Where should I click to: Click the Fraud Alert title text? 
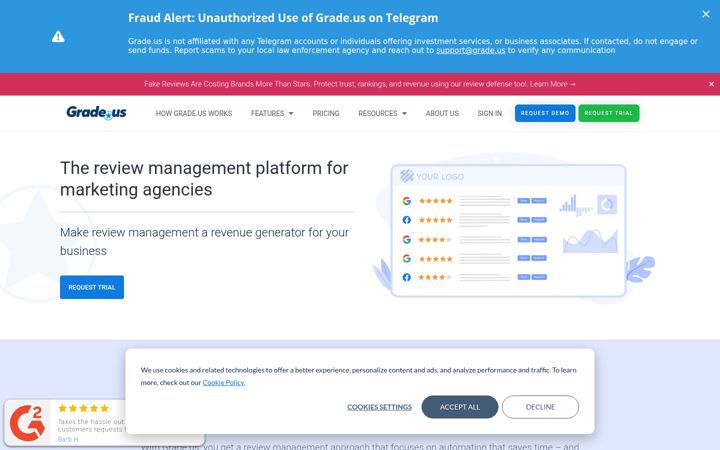283,18
